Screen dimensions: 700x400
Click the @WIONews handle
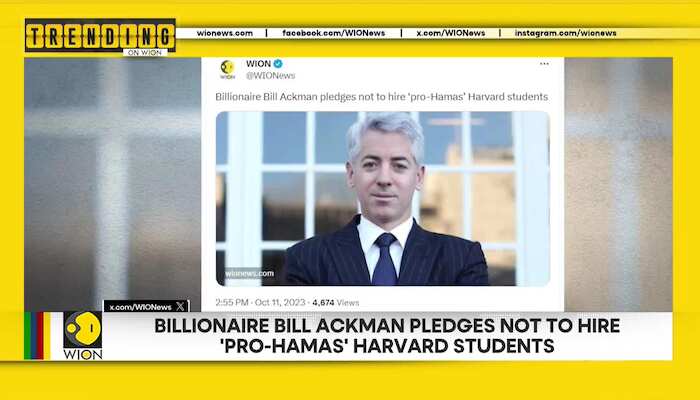tap(270, 76)
